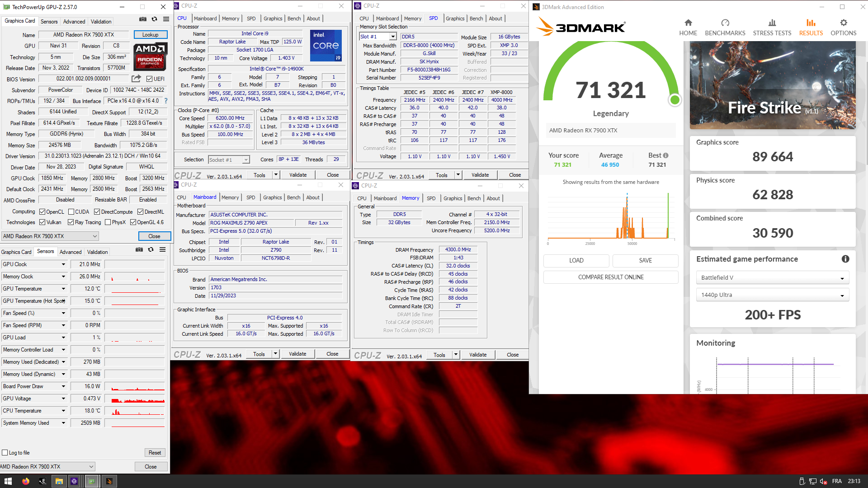Screen dimensions: 868x488
Task: Expand the GPU Clock sensor dropdown arrow
Action: point(63,264)
